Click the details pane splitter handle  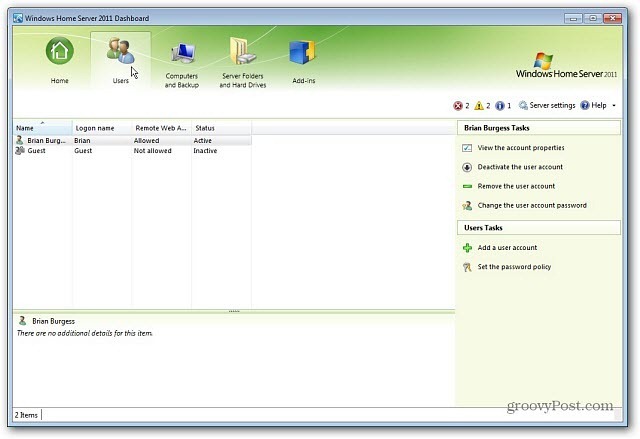coord(234,311)
